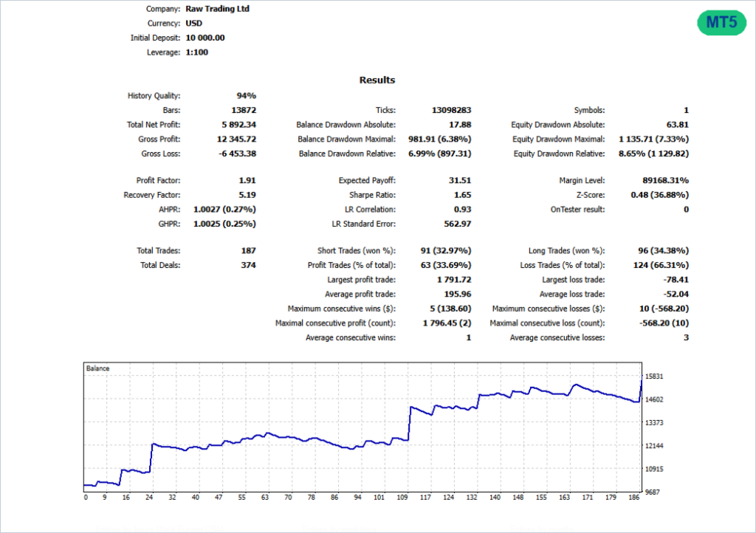Click the Z-Score value '0.48 (36.88%)'
756x533 pixels.
pos(659,195)
